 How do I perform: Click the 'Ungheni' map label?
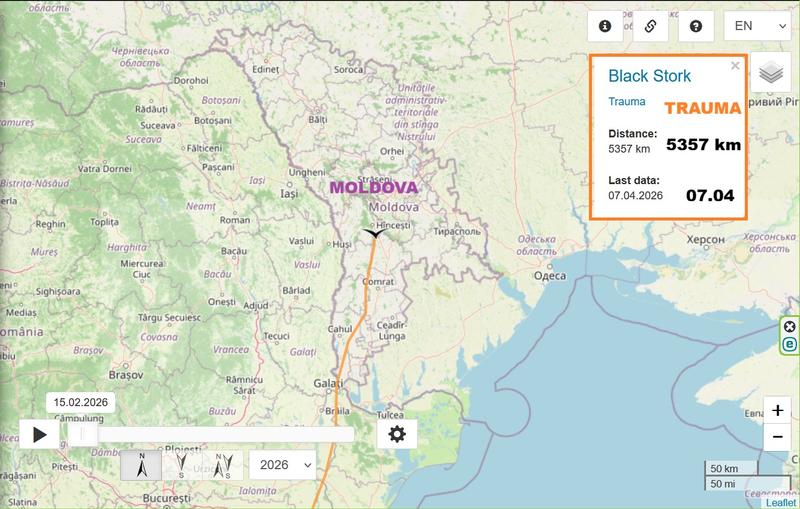(x=307, y=172)
